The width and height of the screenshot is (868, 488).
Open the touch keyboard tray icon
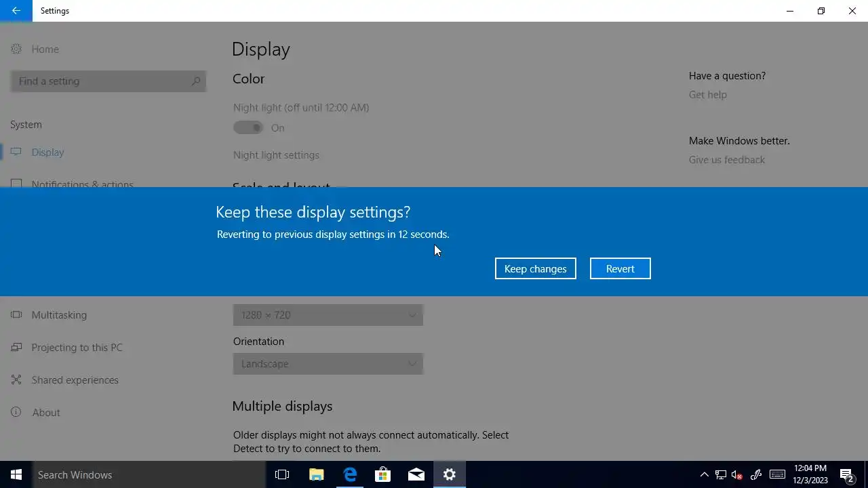[778, 474]
